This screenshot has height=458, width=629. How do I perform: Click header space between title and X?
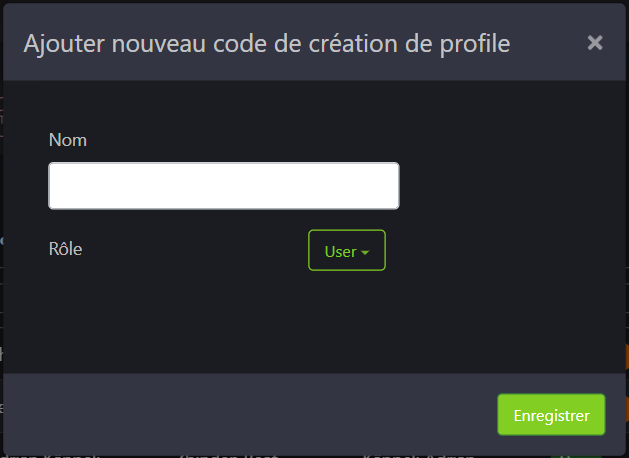[548, 43]
